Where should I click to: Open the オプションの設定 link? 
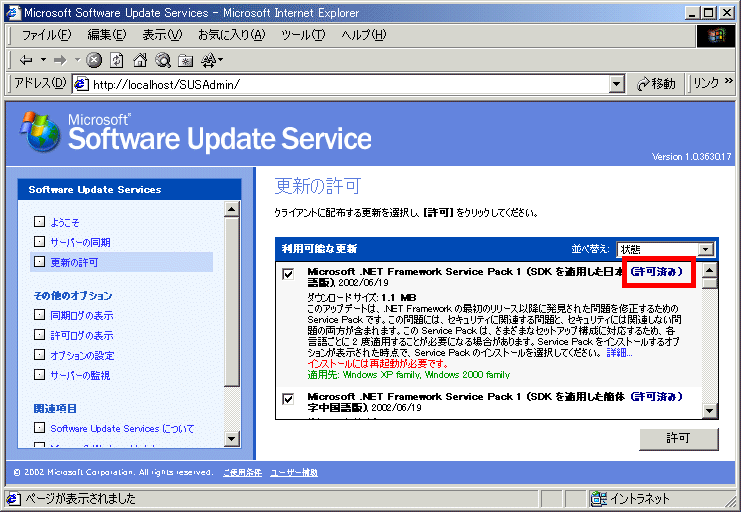[x=82, y=355]
